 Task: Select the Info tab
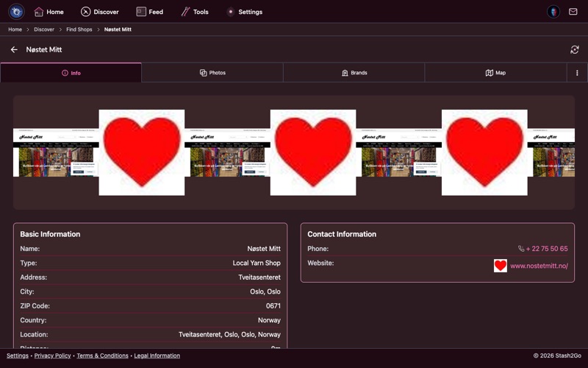pos(71,73)
